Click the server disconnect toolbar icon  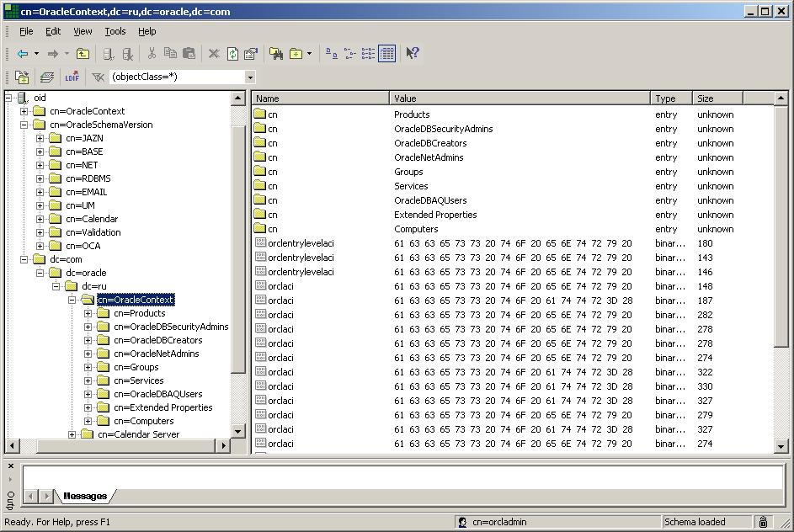[128, 53]
